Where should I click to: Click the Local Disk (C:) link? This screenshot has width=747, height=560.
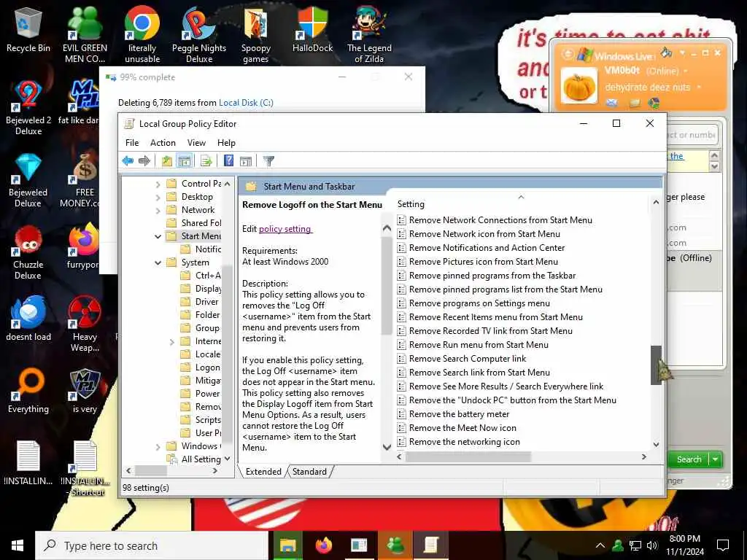tap(246, 102)
